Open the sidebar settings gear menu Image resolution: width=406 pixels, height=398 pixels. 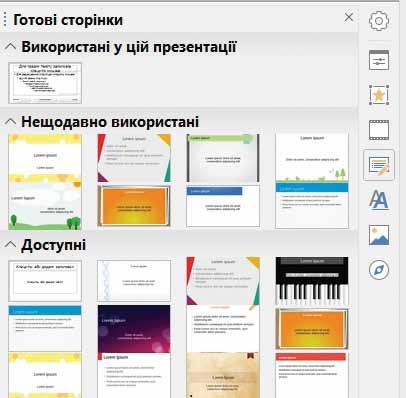379,21
